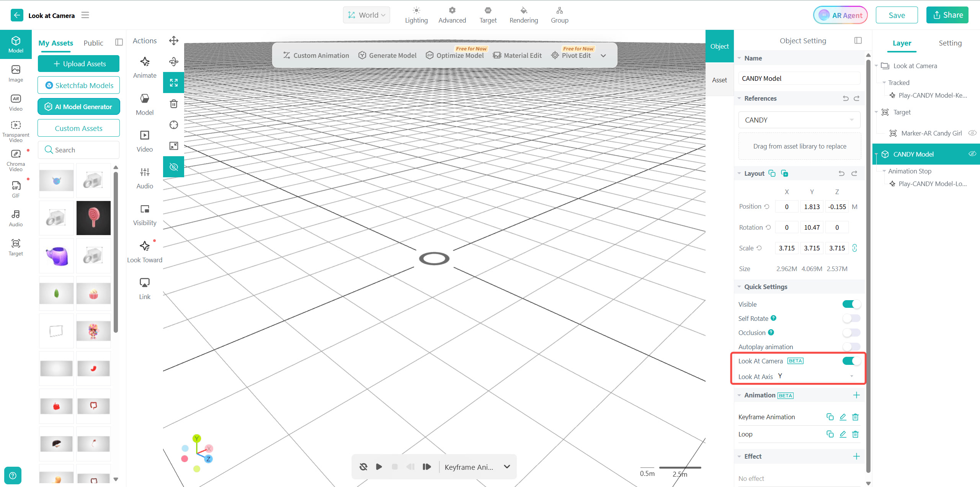Click the Custom Assets button
980x487 pixels.
79,128
